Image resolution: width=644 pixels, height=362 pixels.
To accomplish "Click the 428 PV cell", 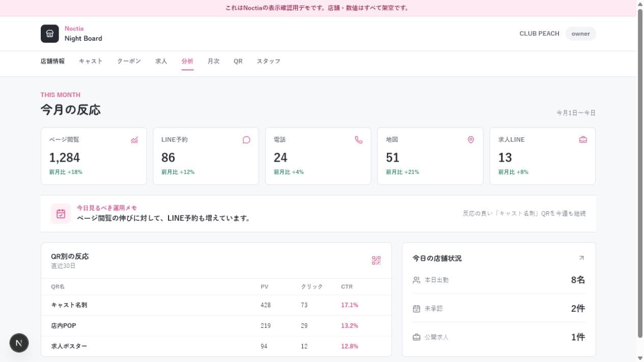I will click(x=266, y=305).
